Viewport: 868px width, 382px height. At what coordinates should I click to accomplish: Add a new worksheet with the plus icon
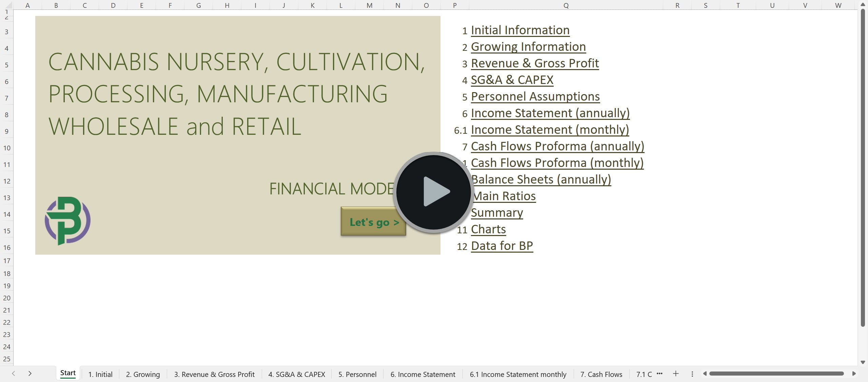(x=676, y=374)
